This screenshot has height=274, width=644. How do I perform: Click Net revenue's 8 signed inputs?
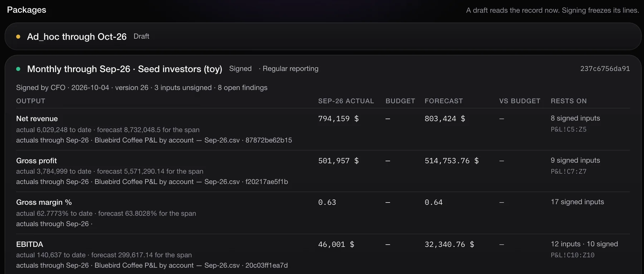pyautogui.click(x=575, y=118)
